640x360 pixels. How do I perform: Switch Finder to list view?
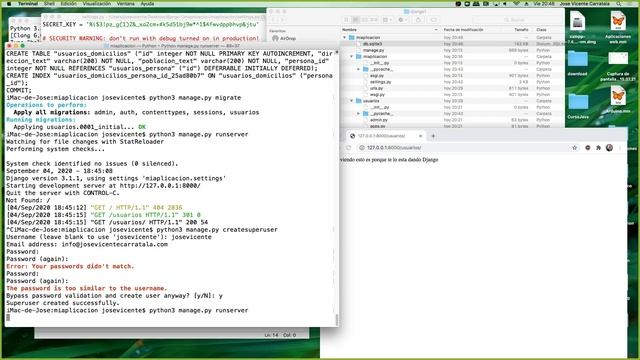(x=356, y=20)
